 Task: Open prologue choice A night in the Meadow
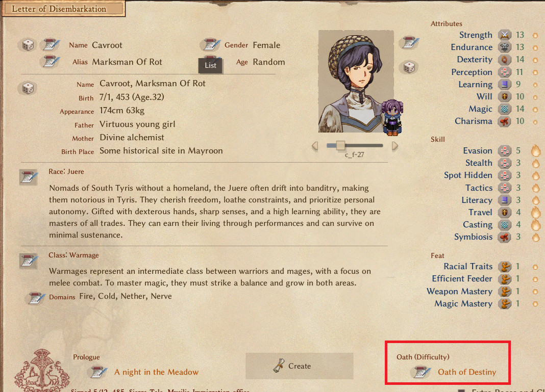(x=157, y=372)
